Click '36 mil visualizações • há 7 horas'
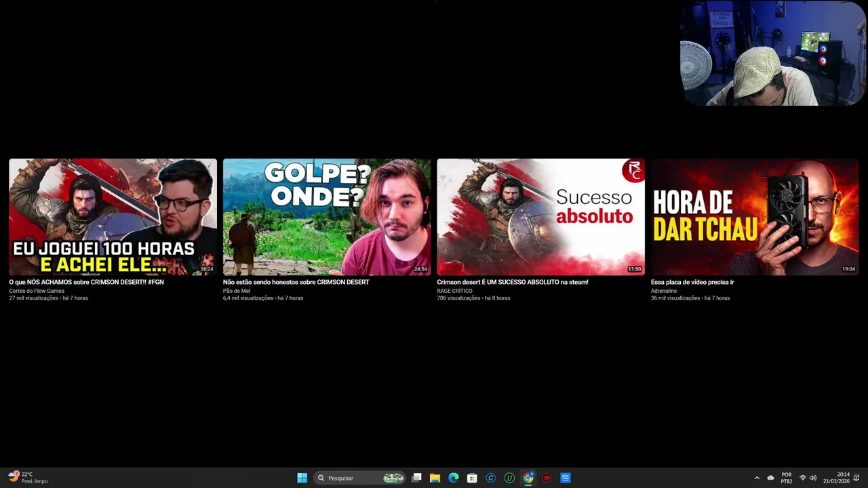 point(690,298)
